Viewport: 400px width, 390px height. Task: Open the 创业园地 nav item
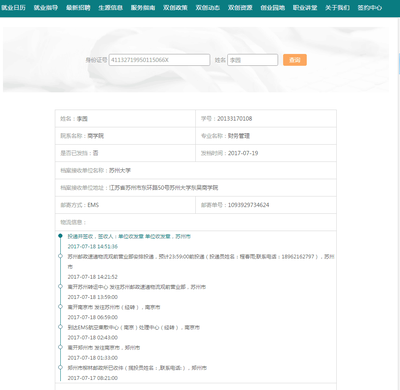coord(272,8)
